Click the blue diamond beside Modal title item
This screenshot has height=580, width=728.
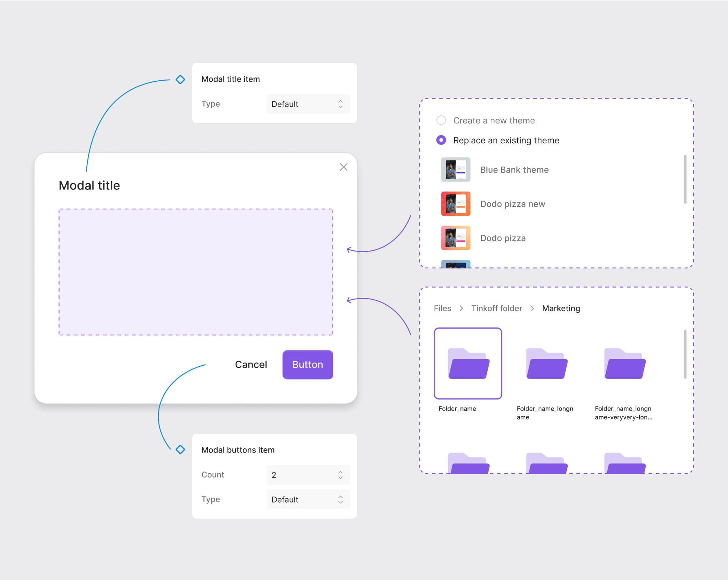coord(180,79)
